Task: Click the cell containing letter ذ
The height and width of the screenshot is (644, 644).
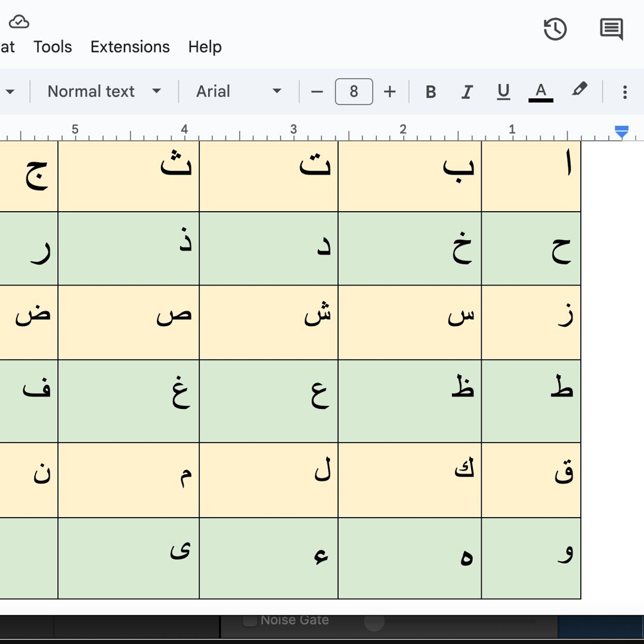Action: click(x=129, y=249)
